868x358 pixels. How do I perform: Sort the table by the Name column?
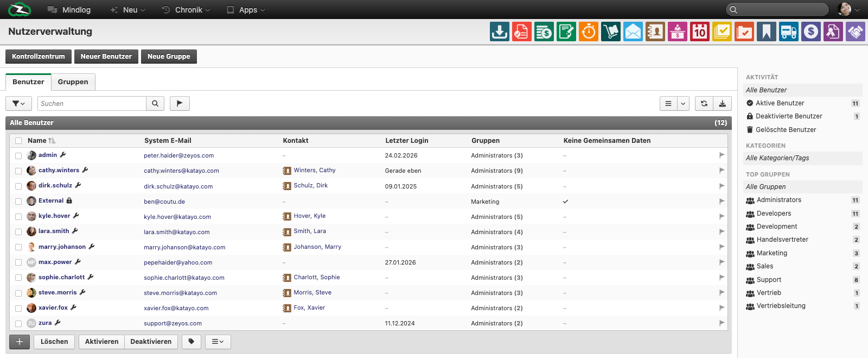tap(41, 141)
